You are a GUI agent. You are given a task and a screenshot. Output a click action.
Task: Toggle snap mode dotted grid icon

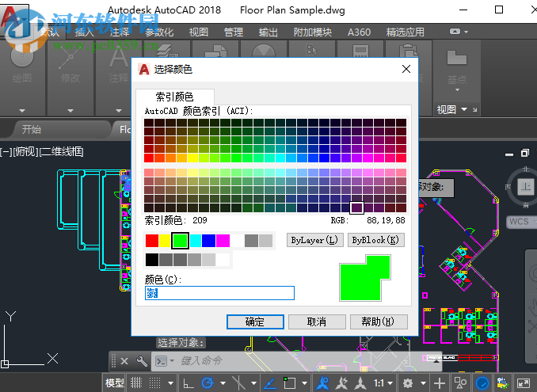tap(154, 382)
